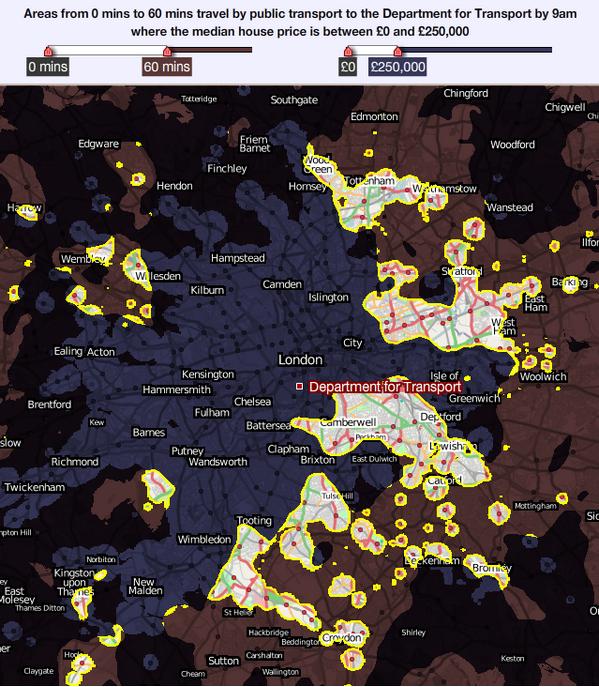Click the Wallington map label
The image size is (599, 687).
point(280,672)
